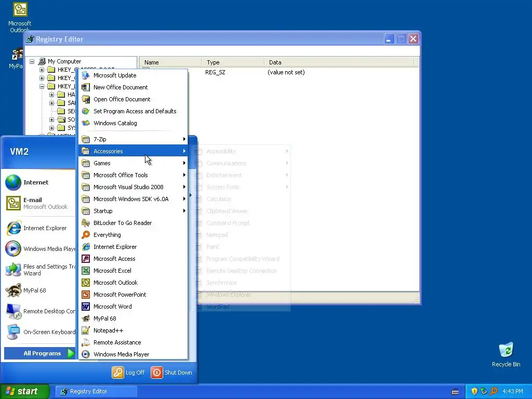Launch On-Screen Keyboard
532x399 pixels.
(x=39, y=332)
